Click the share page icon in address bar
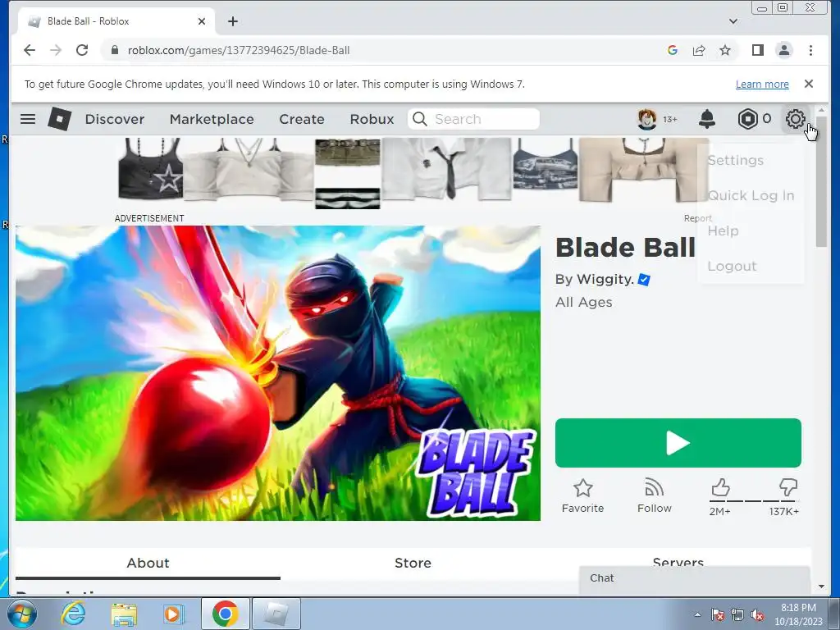The height and width of the screenshot is (630, 840). (x=699, y=50)
